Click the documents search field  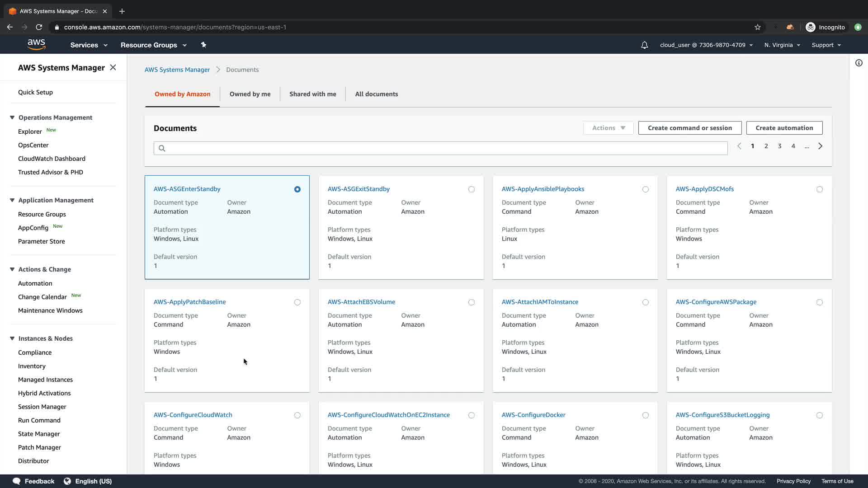click(x=440, y=148)
